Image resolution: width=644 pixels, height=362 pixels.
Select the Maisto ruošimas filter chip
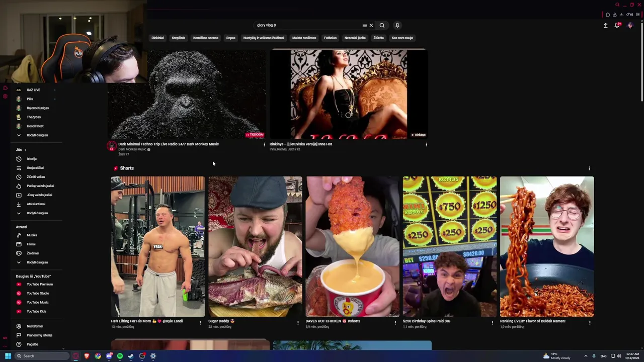click(x=304, y=38)
